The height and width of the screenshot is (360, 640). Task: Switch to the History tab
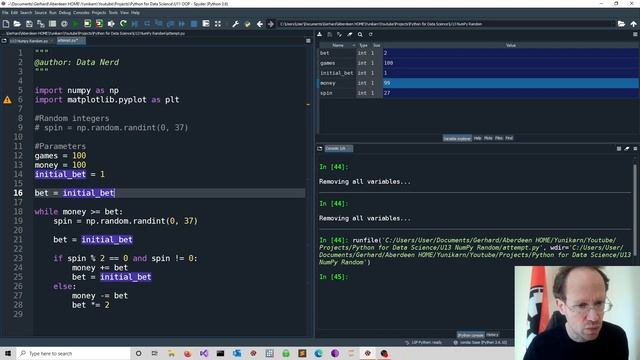492,335
